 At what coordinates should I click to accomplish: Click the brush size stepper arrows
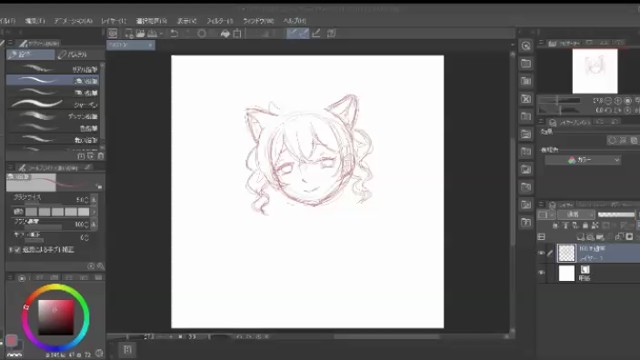(x=86, y=200)
